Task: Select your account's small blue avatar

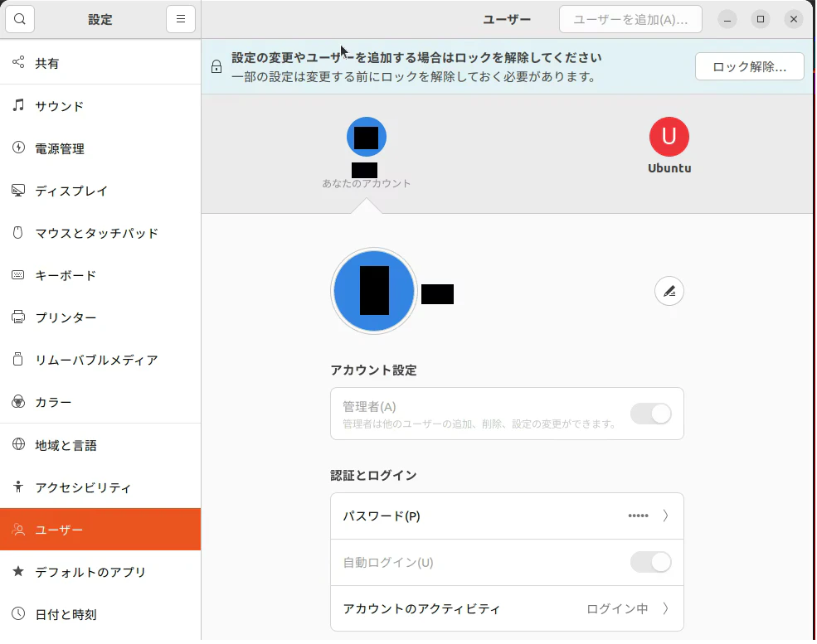Action: pyautogui.click(x=367, y=137)
